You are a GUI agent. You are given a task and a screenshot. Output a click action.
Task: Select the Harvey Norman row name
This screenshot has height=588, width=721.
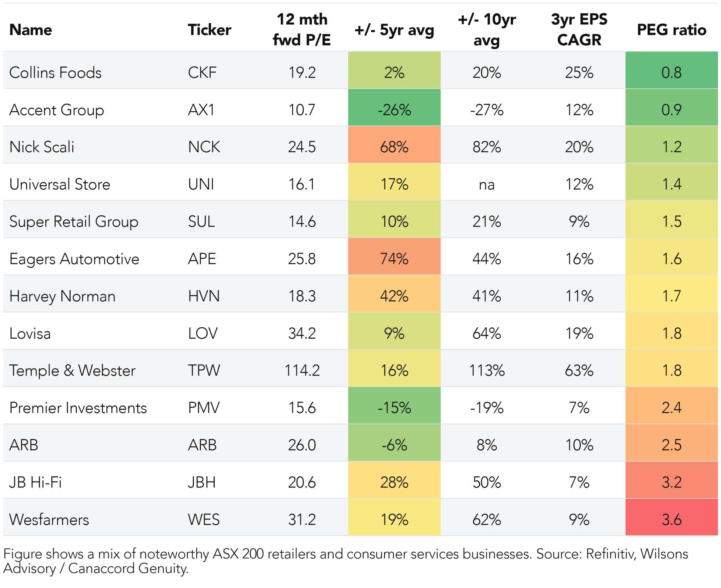pyautogui.click(x=62, y=296)
